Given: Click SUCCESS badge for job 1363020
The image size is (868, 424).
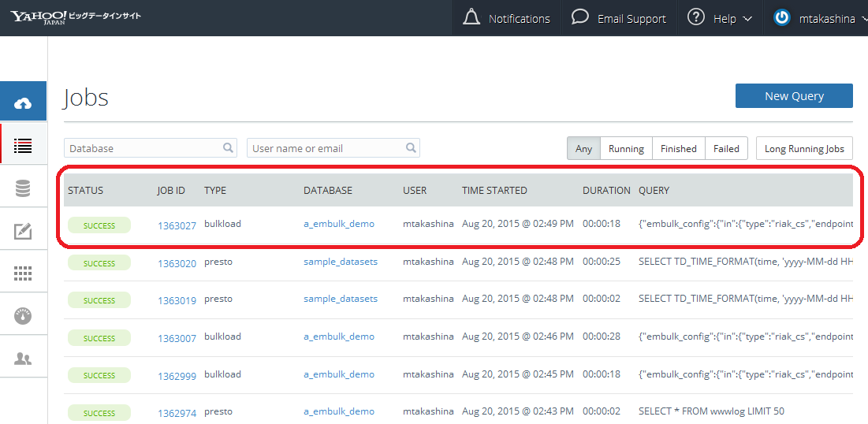Looking at the screenshot, I should click(99, 263).
